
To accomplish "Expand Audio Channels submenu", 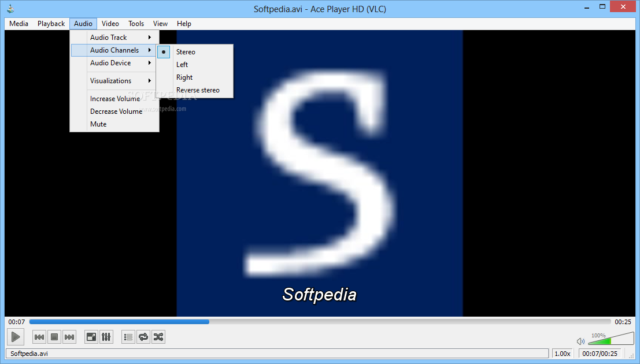I will pos(114,50).
